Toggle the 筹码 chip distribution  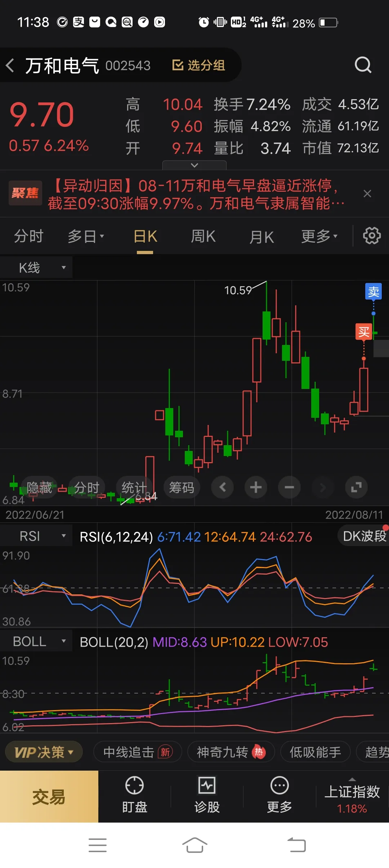(182, 488)
